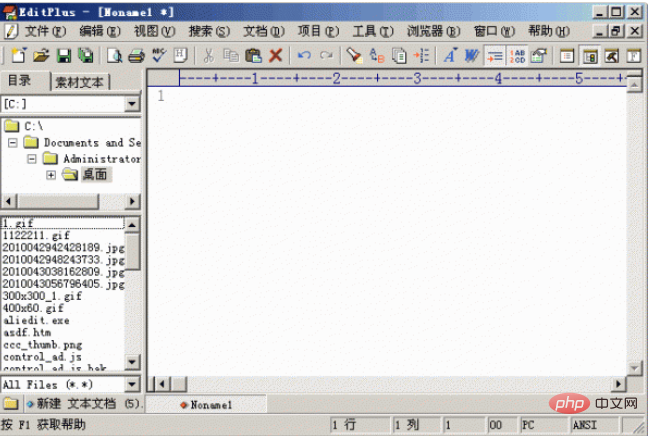Click the Go to Line icon
Image resolution: width=648 pixels, height=436 pixels.
pyautogui.click(x=422, y=55)
